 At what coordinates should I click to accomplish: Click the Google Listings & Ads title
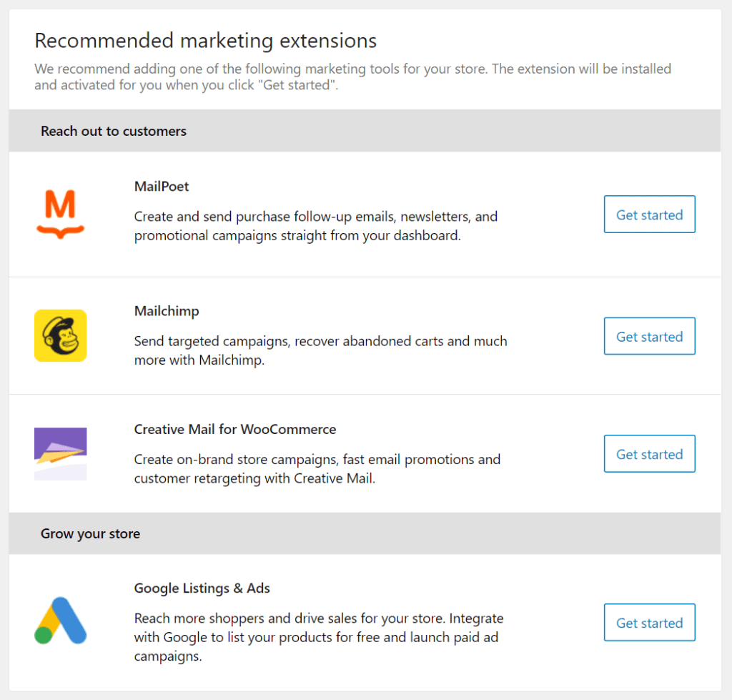(202, 588)
